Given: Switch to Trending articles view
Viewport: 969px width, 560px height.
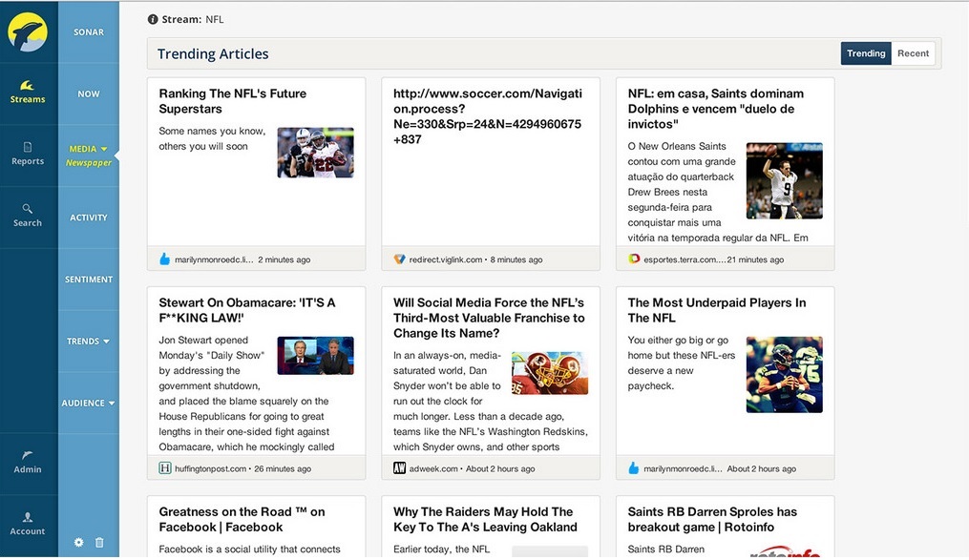Looking at the screenshot, I should pos(866,53).
